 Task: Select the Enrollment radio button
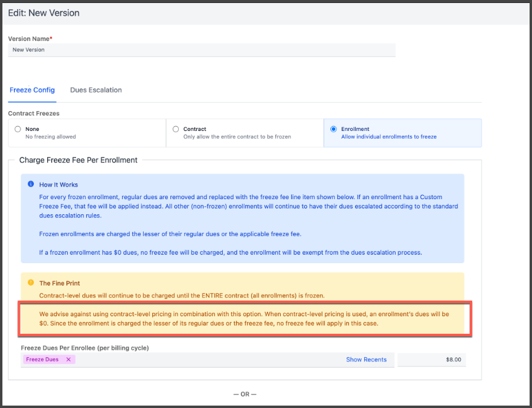(334, 129)
